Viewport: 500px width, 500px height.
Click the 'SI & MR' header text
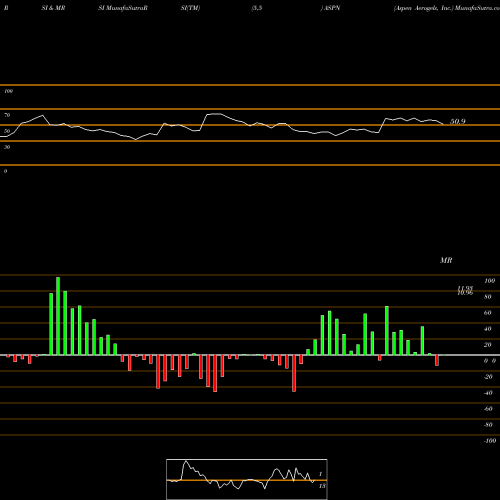(53, 8)
